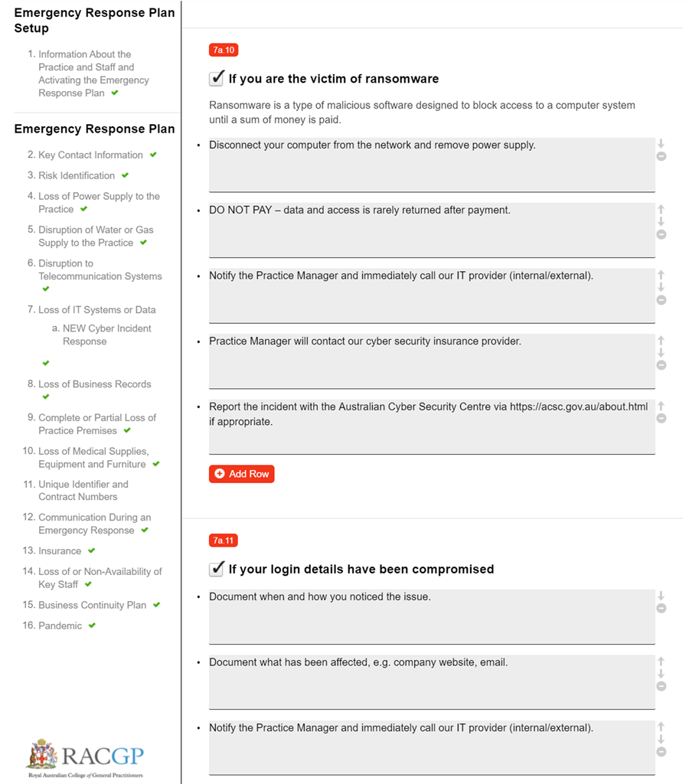Edit the 'Practice Manager will contact' text field
The width and height of the screenshot is (689, 784).
[432, 361]
